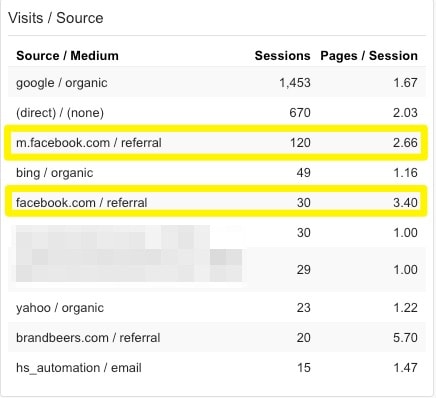The width and height of the screenshot is (436, 398).
Task: Click the 1.47 value for hs_automation
Action: (x=405, y=368)
